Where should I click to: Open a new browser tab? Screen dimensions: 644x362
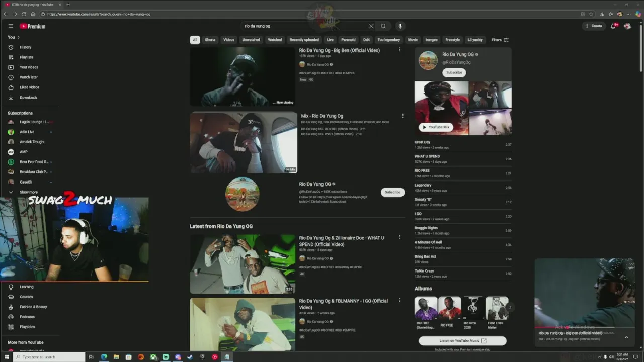point(68,5)
